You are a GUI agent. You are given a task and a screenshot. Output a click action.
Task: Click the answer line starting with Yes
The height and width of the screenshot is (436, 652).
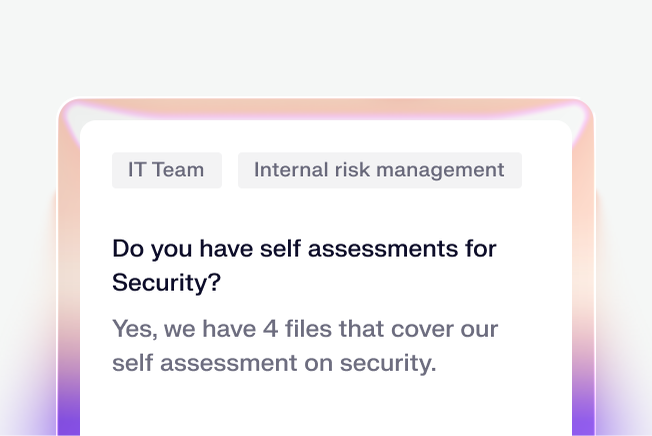click(304, 328)
